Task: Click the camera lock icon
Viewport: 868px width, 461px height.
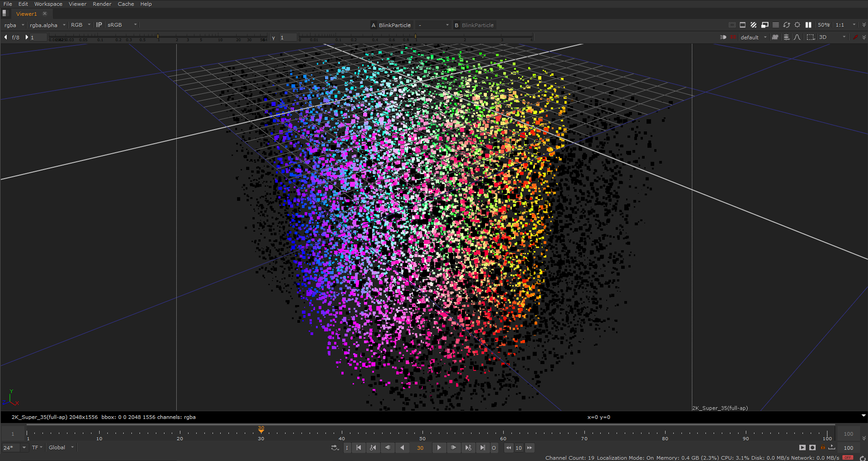Action: (775, 38)
